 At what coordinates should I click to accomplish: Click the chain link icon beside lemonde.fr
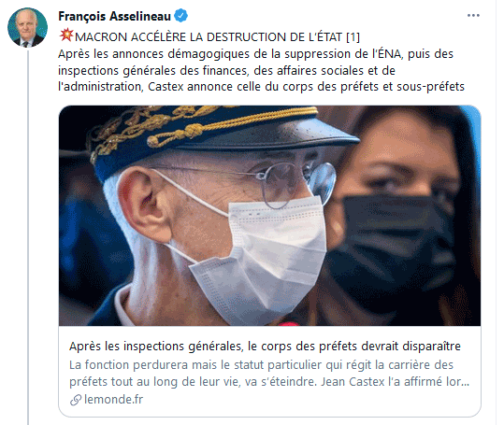(76, 400)
